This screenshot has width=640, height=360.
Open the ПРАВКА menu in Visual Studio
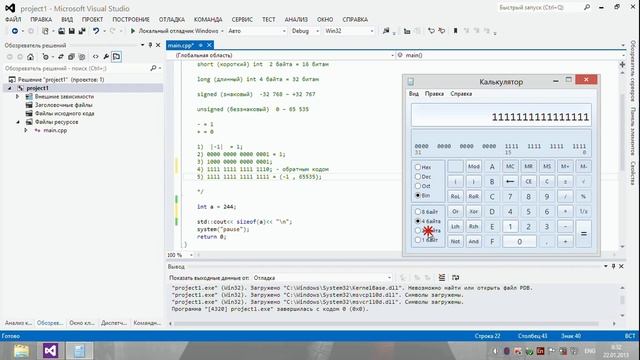(41, 19)
